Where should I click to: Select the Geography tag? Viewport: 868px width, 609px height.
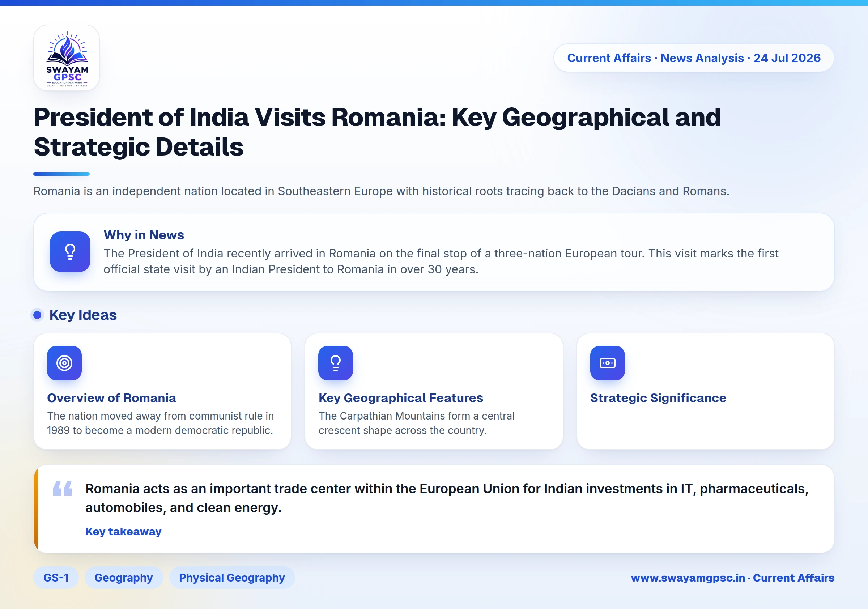124,578
